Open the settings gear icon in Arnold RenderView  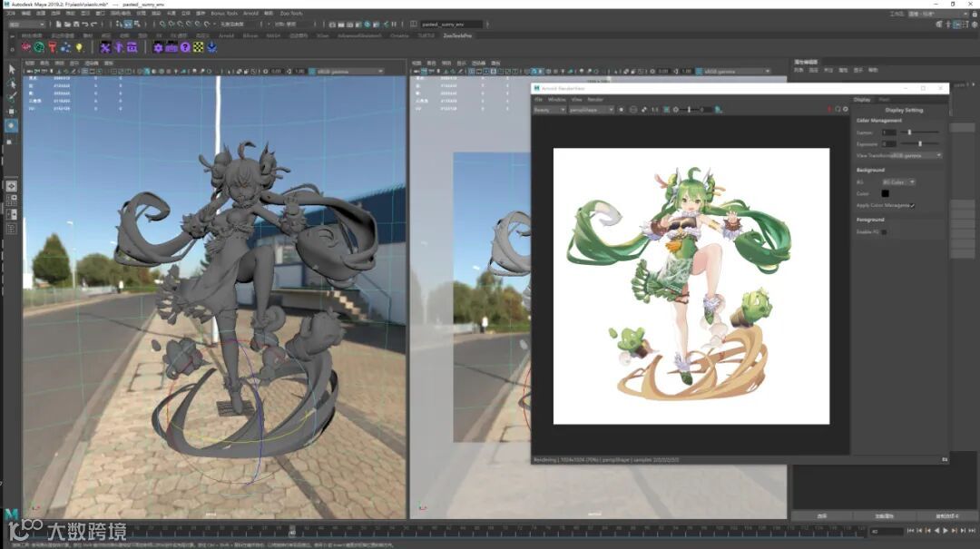click(846, 110)
